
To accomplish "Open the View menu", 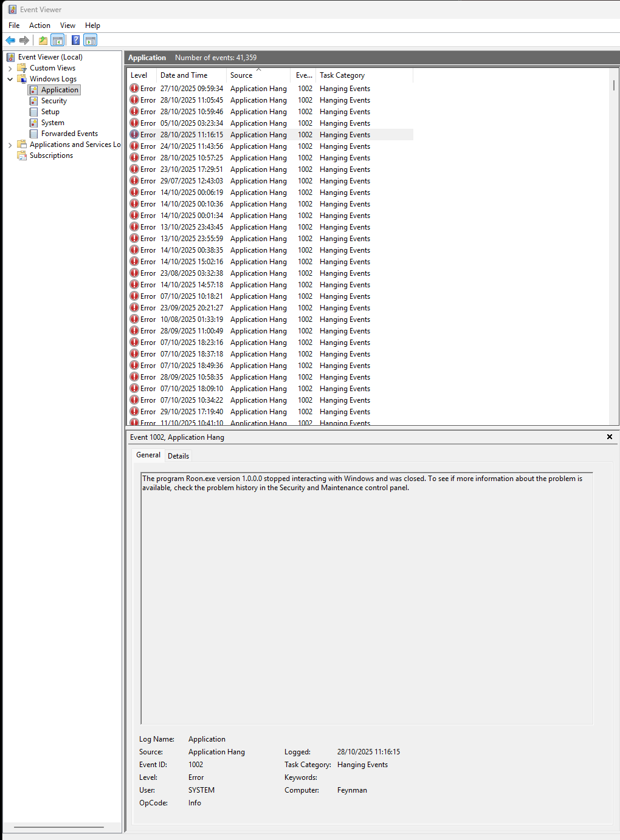I will (67, 26).
